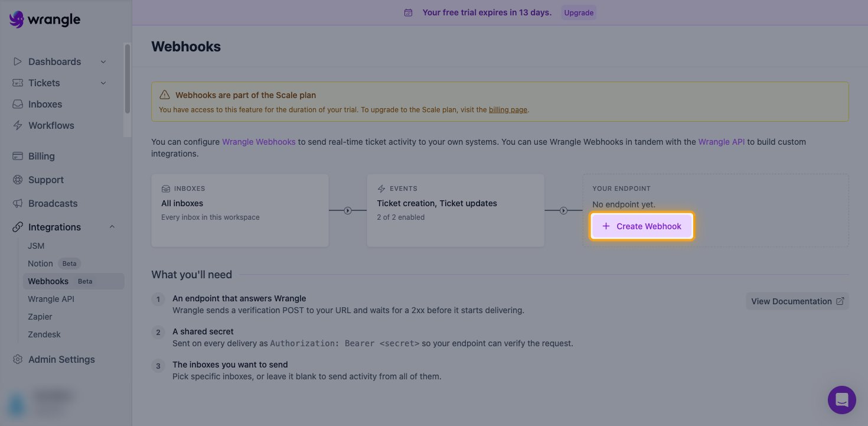Open the Wrangle API link in description
Screen dimensions: 868x426
point(722,142)
